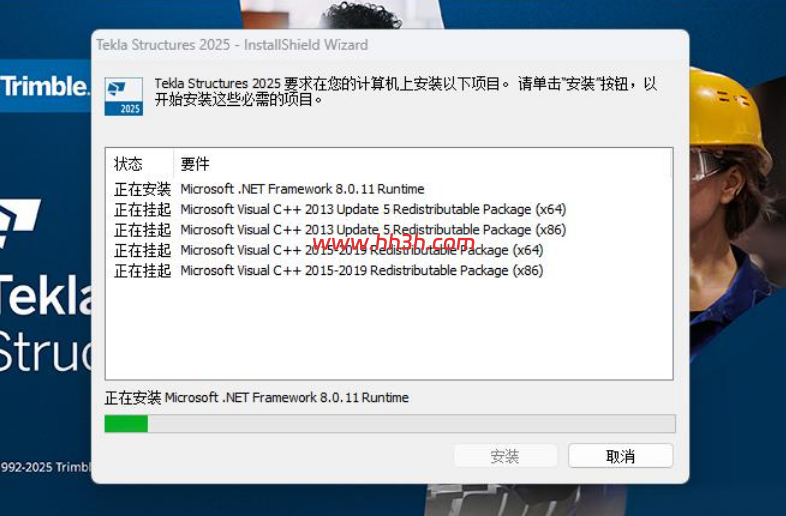
Task: Click 正在挂起 status of 2015-2019 (x86)
Action: [x=142, y=270]
